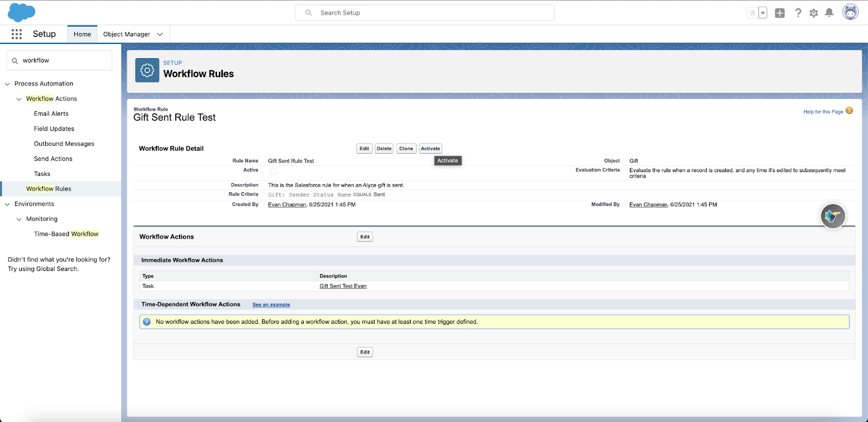The height and width of the screenshot is (422, 868).
Task: Click the floating hummingbird assistant icon
Action: [833, 216]
